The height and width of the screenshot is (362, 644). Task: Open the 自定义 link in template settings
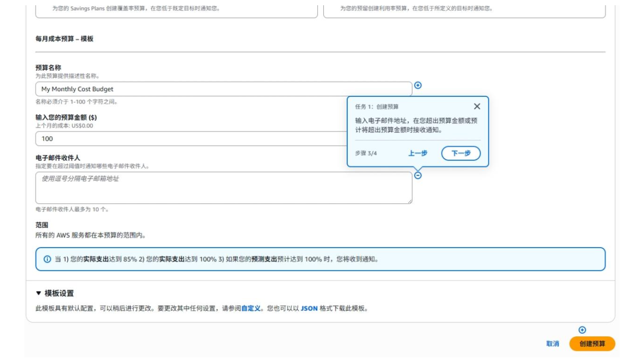251,308
